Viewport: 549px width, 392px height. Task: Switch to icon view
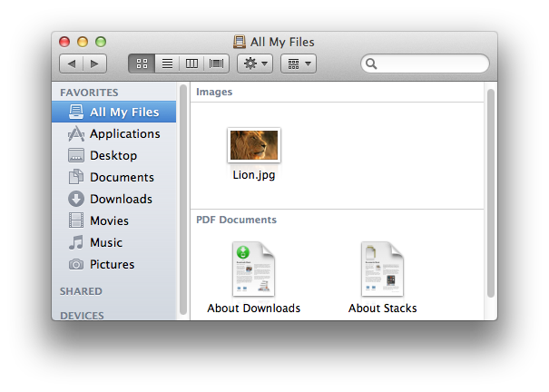(142, 64)
